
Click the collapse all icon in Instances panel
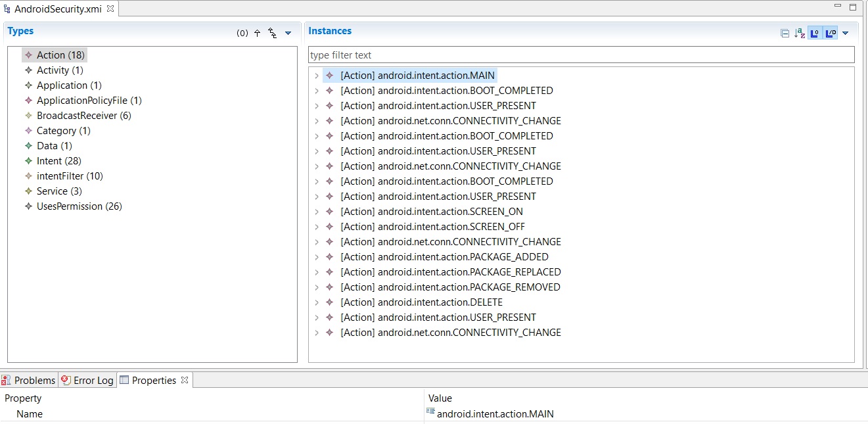[785, 34]
